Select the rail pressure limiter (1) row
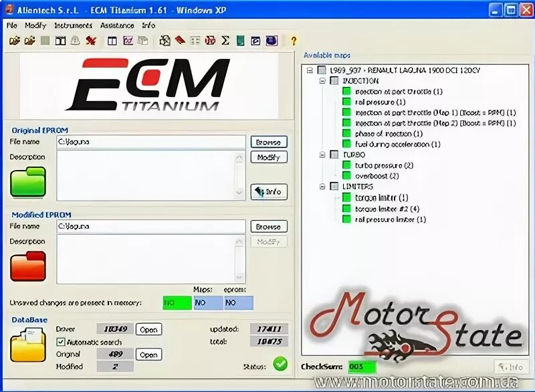Image resolution: width=535 pixels, height=392 pixels. coord(391,219)
